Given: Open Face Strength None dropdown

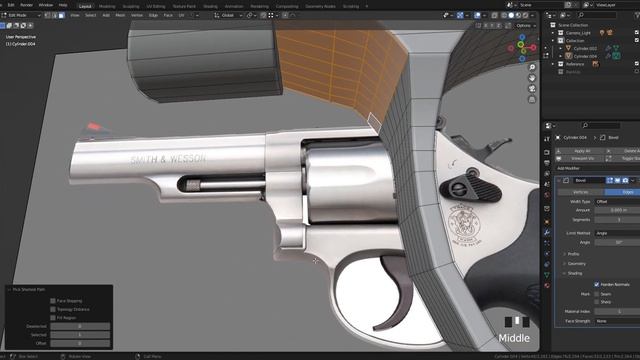Looking at the screenshot, I should (617, 321).
